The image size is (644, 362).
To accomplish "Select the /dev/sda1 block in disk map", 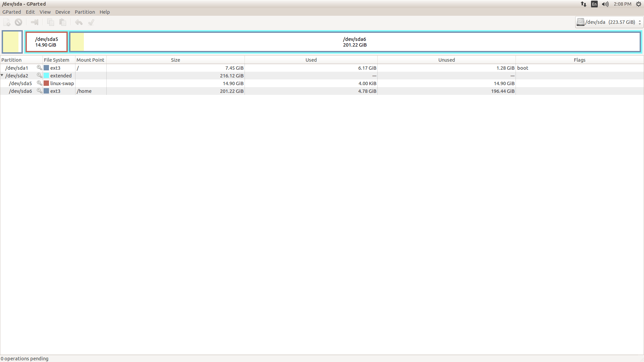I will pyautogui.click(x=12, y=42).
